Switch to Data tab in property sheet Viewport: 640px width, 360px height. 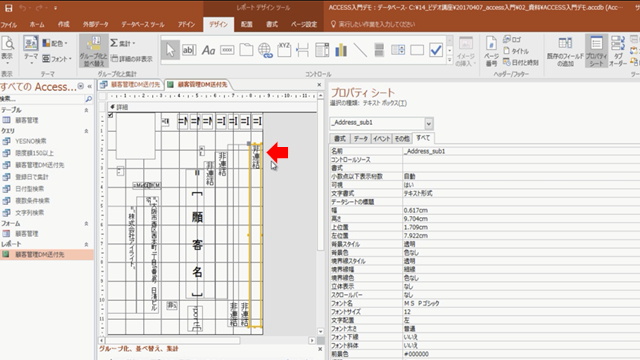[x=360, y=138]
